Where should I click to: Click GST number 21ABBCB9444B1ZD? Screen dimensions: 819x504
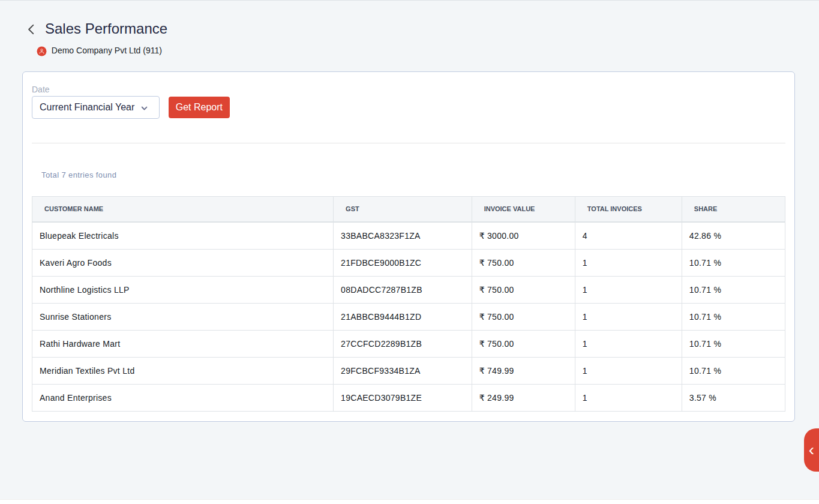coord(381,317)
